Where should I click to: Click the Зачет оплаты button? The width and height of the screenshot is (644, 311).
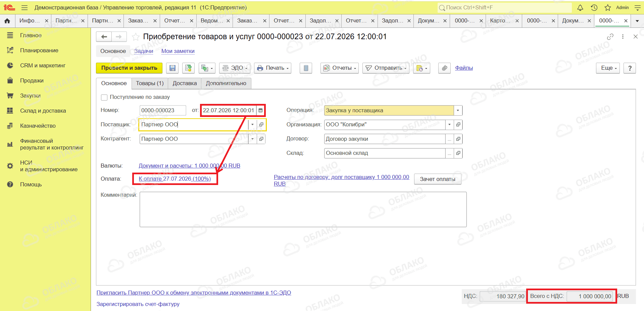pyautogui.click(x=438, y=179)
